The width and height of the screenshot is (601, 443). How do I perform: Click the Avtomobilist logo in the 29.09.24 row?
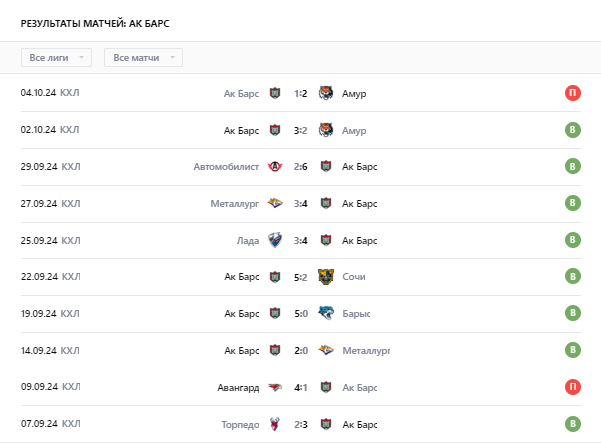[x=275, y=167]
